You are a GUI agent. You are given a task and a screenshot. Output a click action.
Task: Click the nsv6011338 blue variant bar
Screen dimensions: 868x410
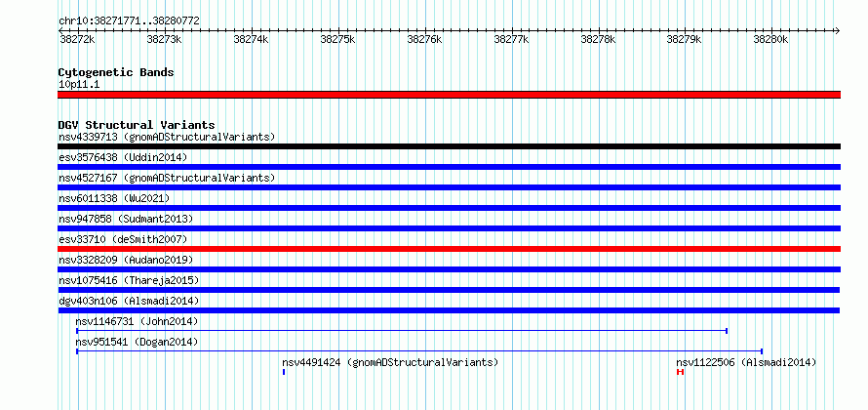coord(449,208)
